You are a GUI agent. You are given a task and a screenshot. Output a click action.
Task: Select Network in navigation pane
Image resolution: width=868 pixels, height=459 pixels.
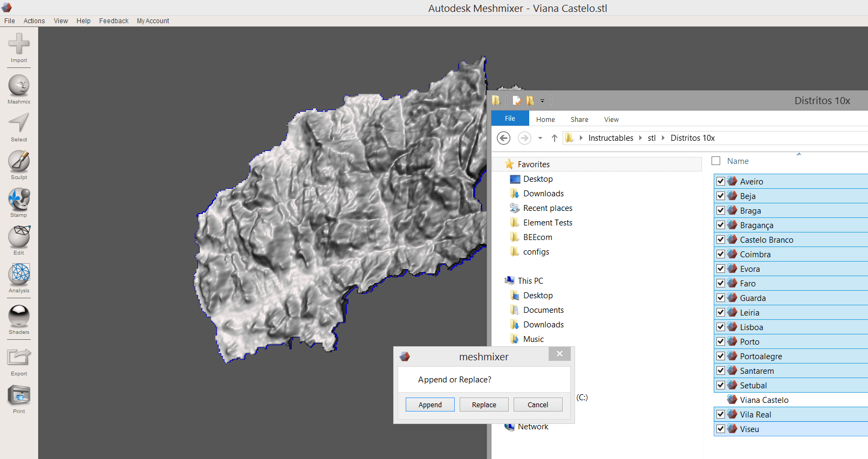(527, 427)
